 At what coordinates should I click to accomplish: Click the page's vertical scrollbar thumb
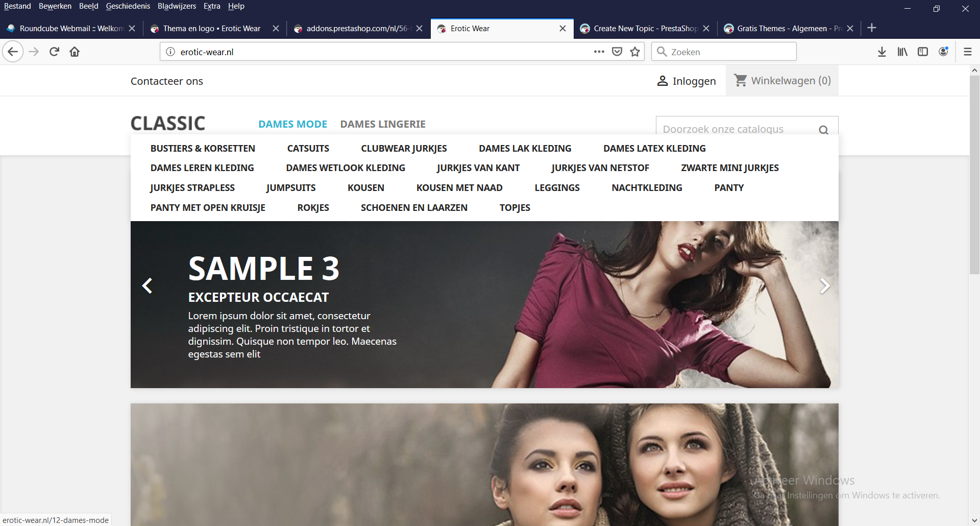click(974, 175)
